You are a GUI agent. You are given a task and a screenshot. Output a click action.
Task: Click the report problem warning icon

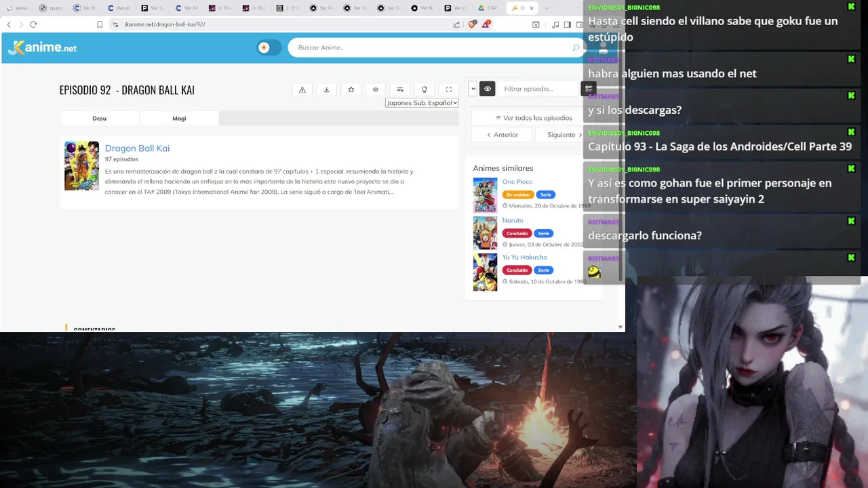[x=302, y=89]
